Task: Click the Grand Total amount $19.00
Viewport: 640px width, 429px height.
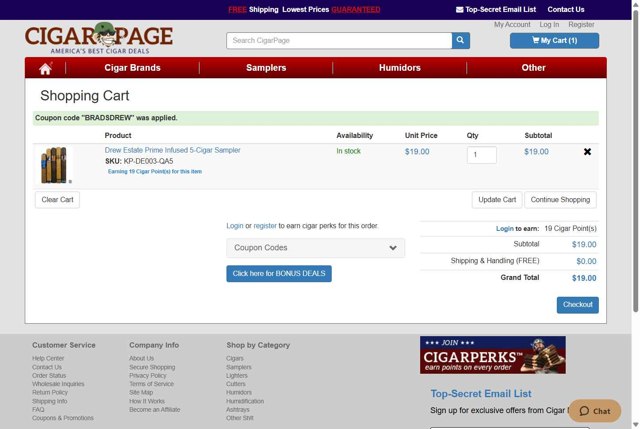Action: pyautogui.click(x=584, y=278)
